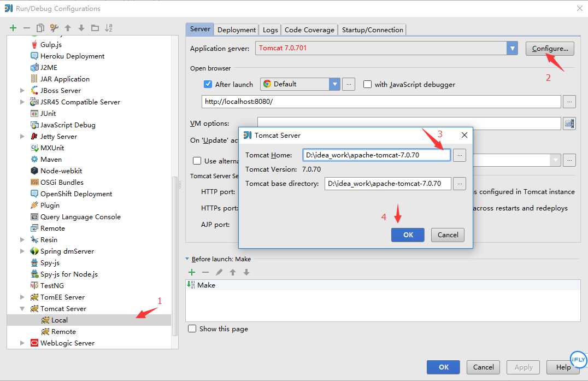Select JavaScript Debug entry
Viewport: 588px width, 381px height.
click(68, 125)
